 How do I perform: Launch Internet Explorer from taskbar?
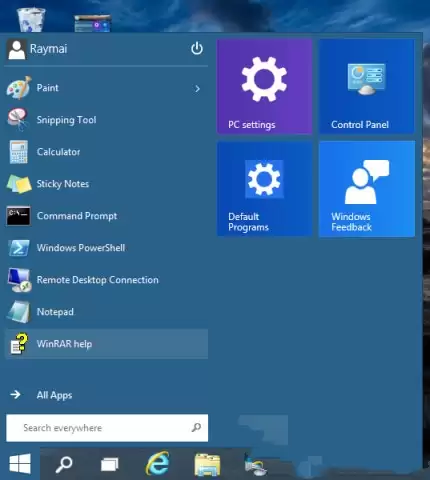point(157,464)
